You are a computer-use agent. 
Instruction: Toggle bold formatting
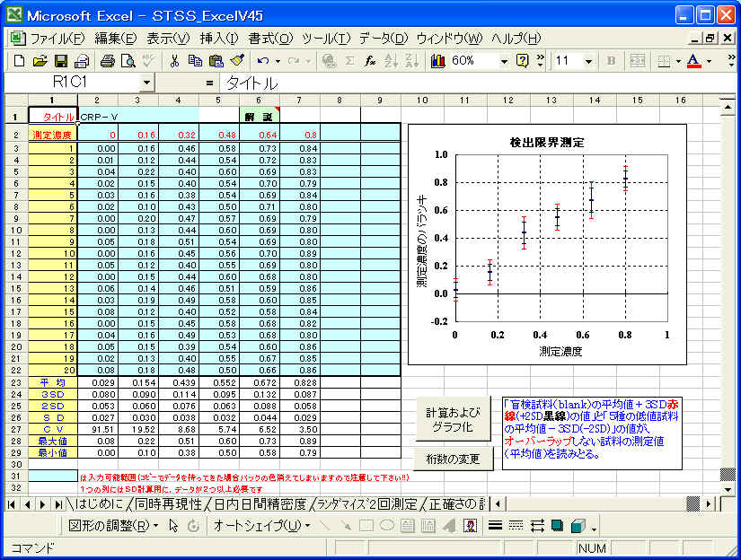pos(611,61)
